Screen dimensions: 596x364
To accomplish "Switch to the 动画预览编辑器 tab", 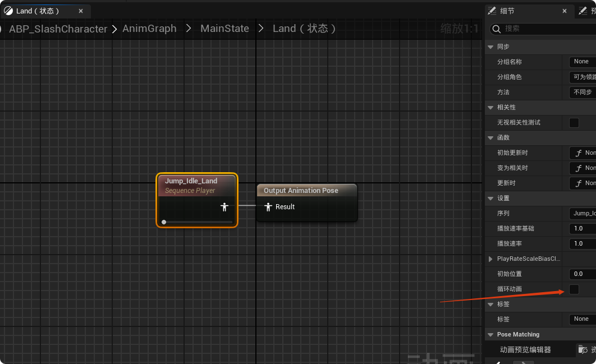I will 525,349.
